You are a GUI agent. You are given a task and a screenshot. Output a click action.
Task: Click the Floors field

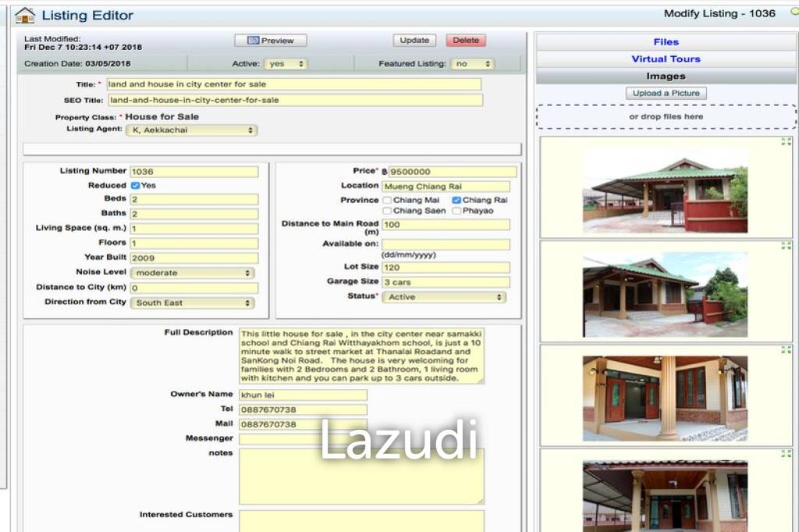[x=194, y=243]
